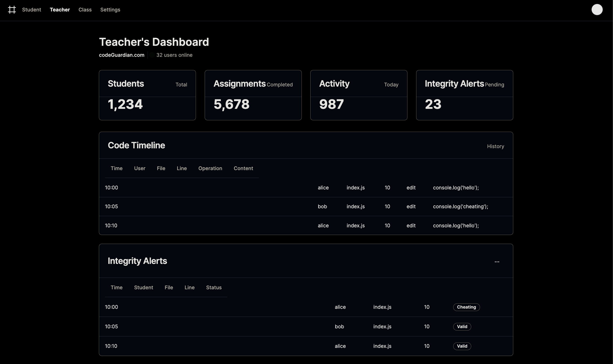Click the Status column header in alerts

point(214,287)
